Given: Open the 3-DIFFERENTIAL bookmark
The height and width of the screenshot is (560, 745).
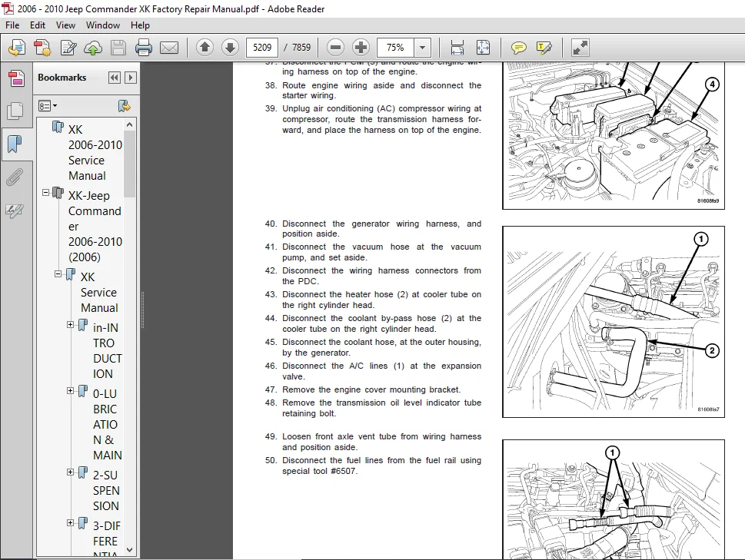Looking at the screenshot, I should 107,538.
